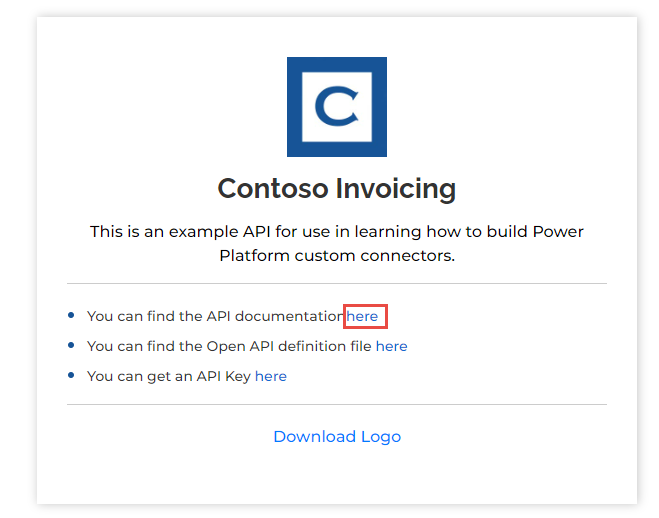659x518 pixels.
Task: Click the 'You can get an API Key' text
Action: coord(169,376)
